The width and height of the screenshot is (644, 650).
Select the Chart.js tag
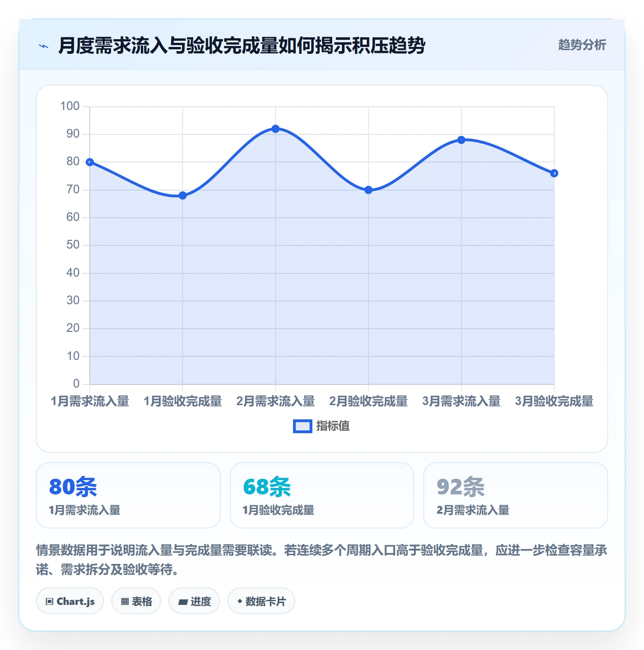tap(70, 601)
